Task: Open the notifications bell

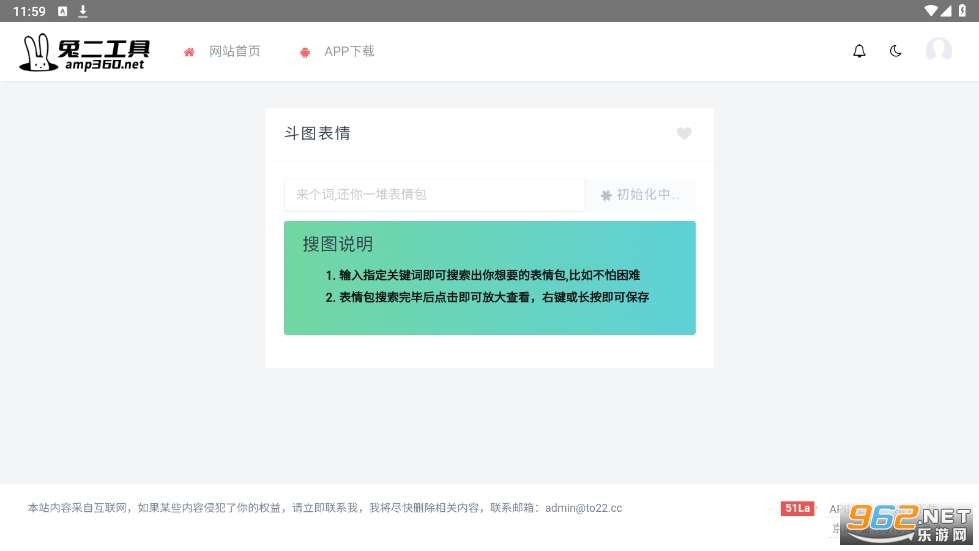Action: pos(859,52)
